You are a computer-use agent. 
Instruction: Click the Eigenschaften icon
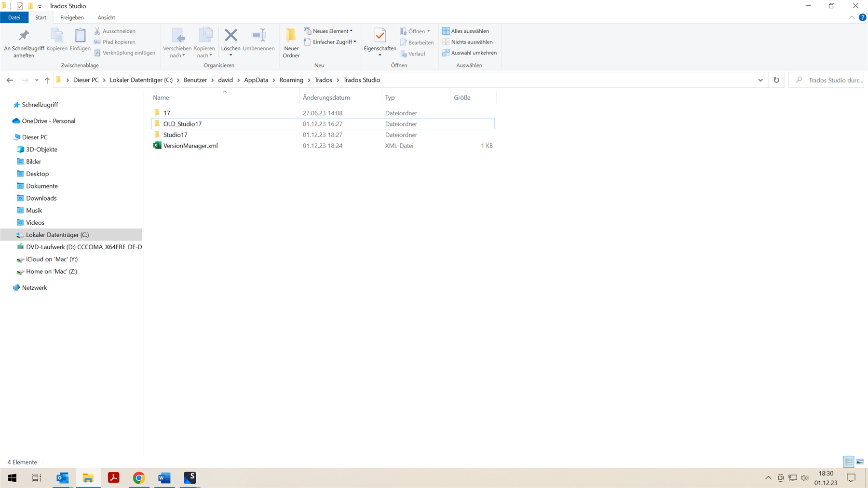tap(380, 36)
